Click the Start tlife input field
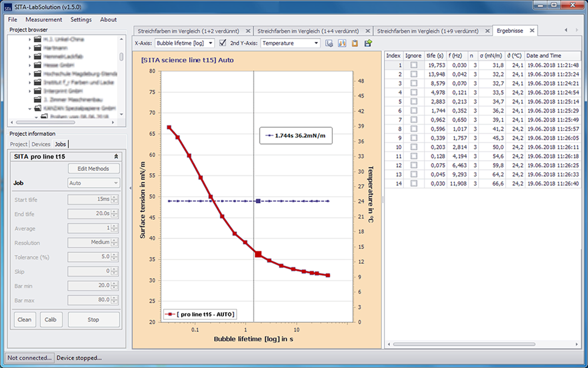This screenshot has height=368, width=588. coord(89,200)
